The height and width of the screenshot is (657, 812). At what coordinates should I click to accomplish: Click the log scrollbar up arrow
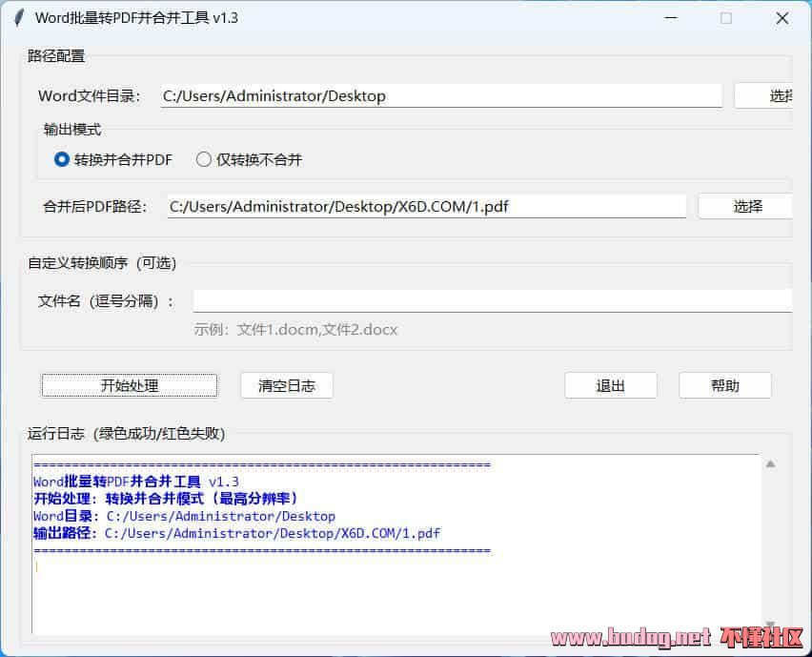tap(770, 463)
